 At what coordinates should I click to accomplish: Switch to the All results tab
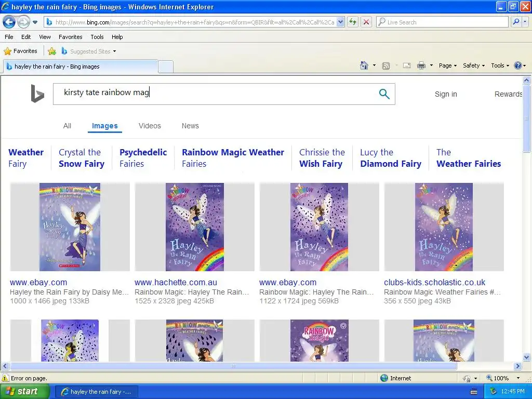67,126
